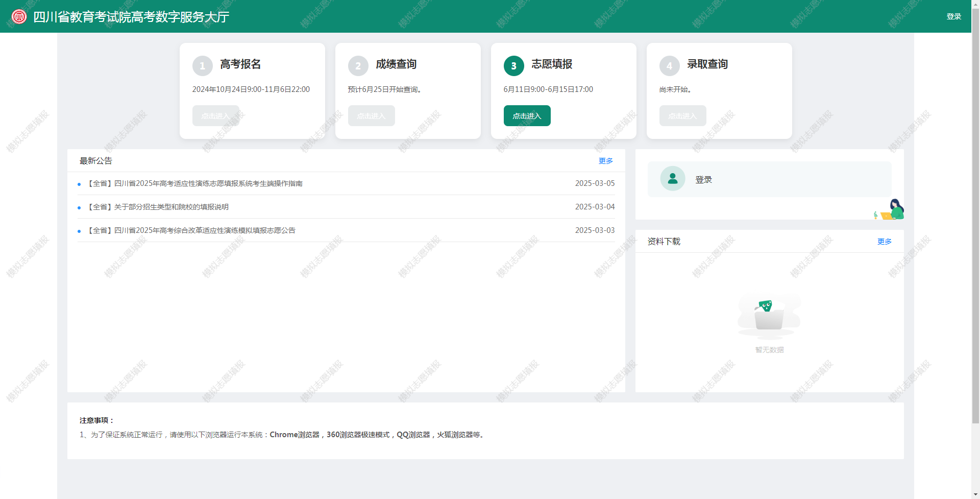Click 登录 text in the side login panel

tap(703, 180)
